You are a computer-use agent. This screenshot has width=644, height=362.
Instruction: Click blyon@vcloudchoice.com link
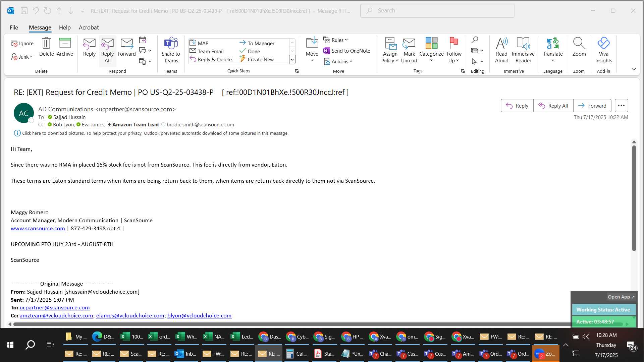pos(199,316)
